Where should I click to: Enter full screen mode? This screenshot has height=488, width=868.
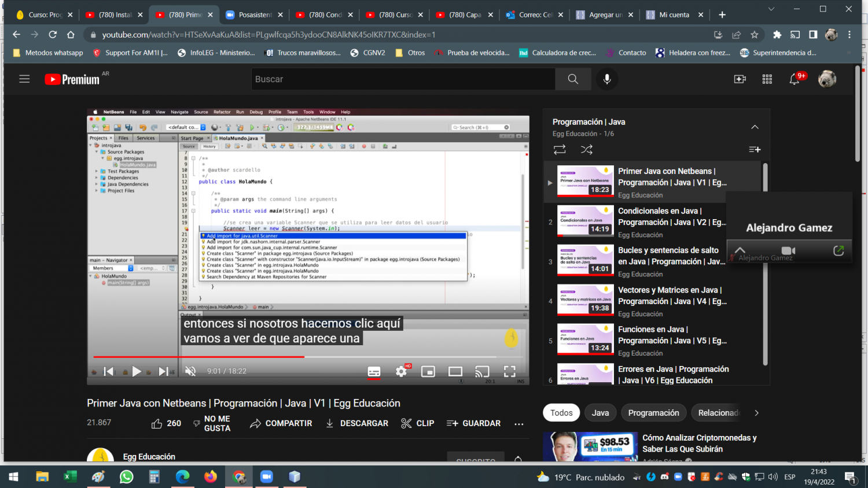point(509,371)
